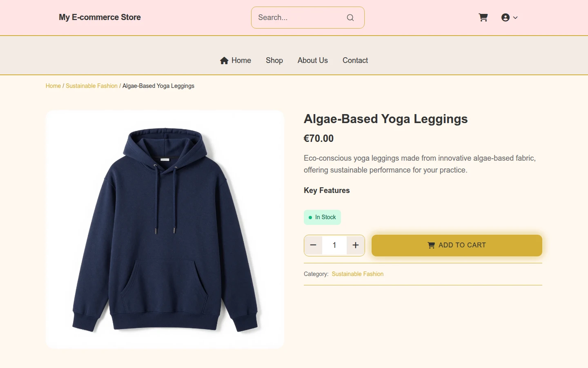588x368 pixels.
Task: Click the navy hoodie product image
Action: pos(165,229)
